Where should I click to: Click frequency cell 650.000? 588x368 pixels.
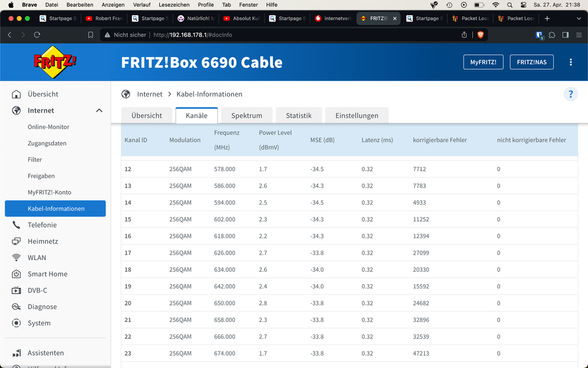click(x=224, y=303)
